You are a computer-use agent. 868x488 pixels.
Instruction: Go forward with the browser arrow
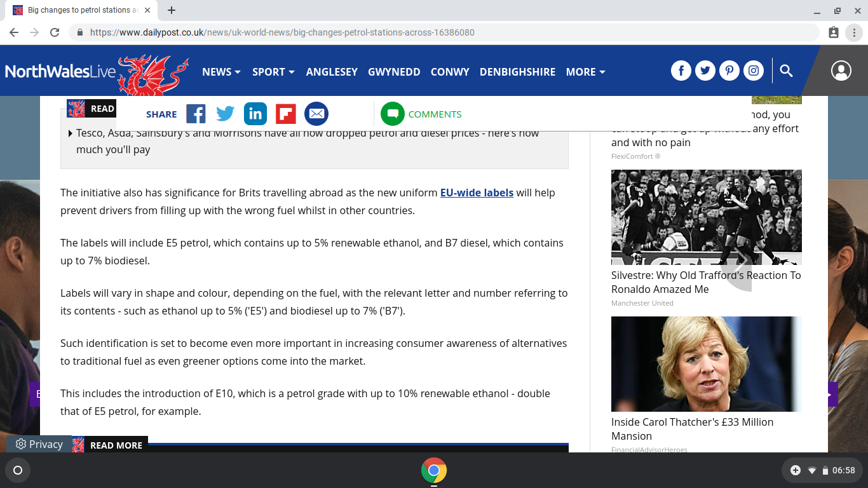point(34,32)
